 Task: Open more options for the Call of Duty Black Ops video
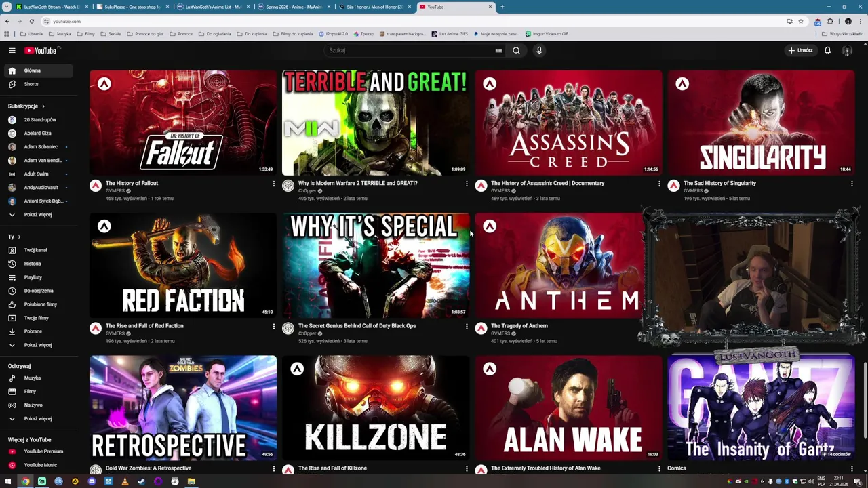tap(467, 326)
